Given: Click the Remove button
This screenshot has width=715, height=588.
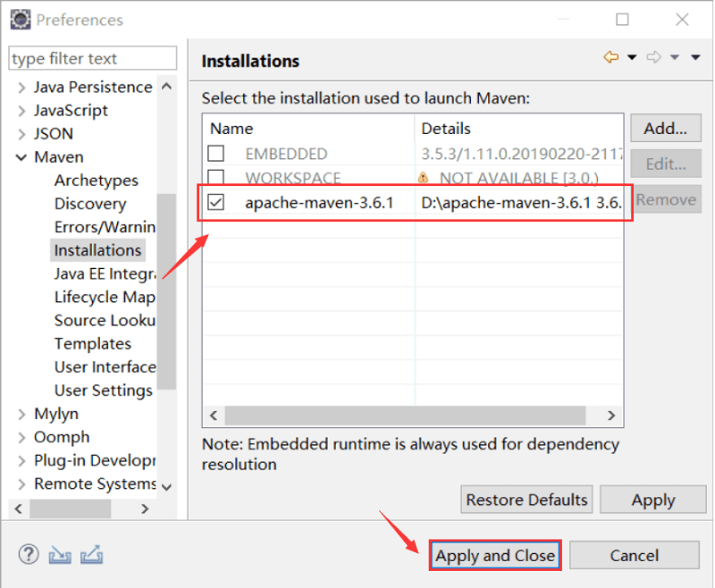Looking at the screenshot, I should tap(666, 199).
